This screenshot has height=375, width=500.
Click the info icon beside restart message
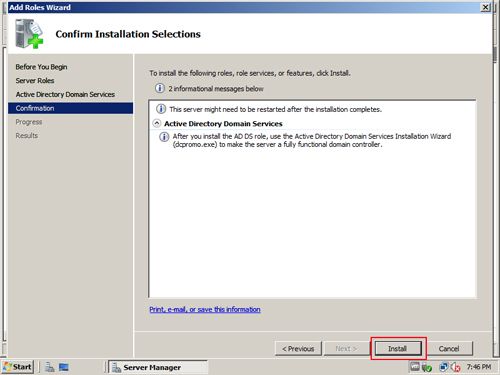(x=161, y=109)
